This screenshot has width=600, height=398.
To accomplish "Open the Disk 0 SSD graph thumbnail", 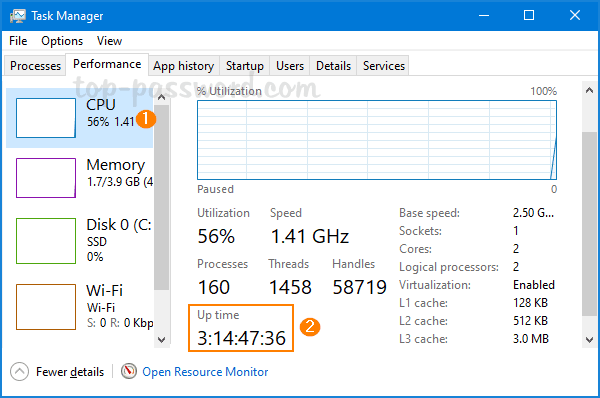I will tap(46, 241).
